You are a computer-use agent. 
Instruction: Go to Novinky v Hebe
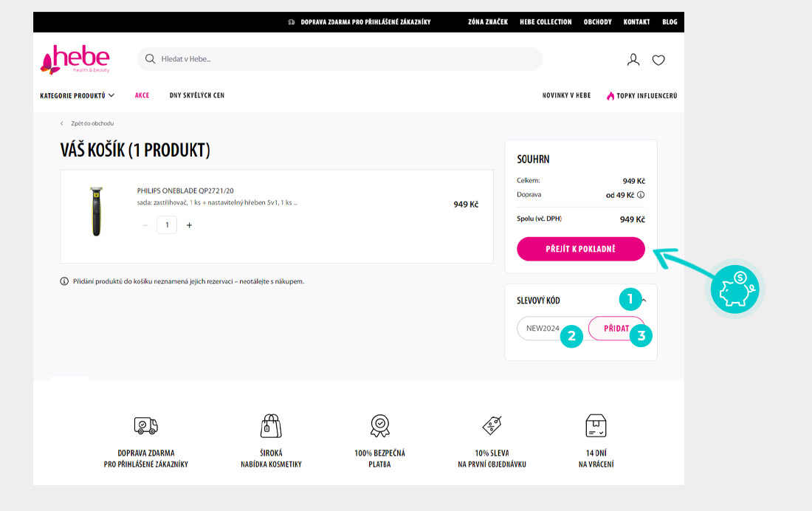(566, 95)
